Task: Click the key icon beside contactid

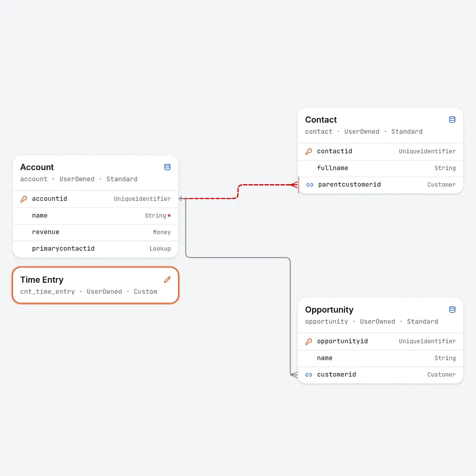Action: tap(309, 151)
